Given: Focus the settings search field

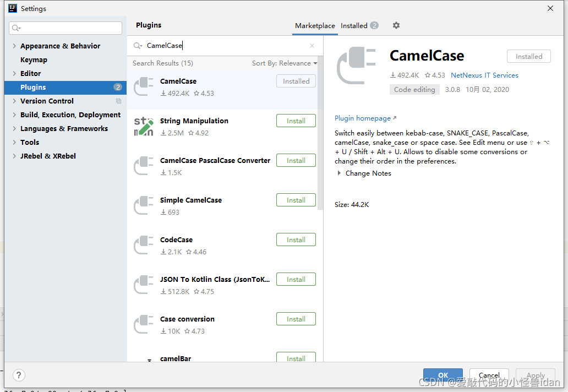Looking at the screenshot, I should (65, 28).
